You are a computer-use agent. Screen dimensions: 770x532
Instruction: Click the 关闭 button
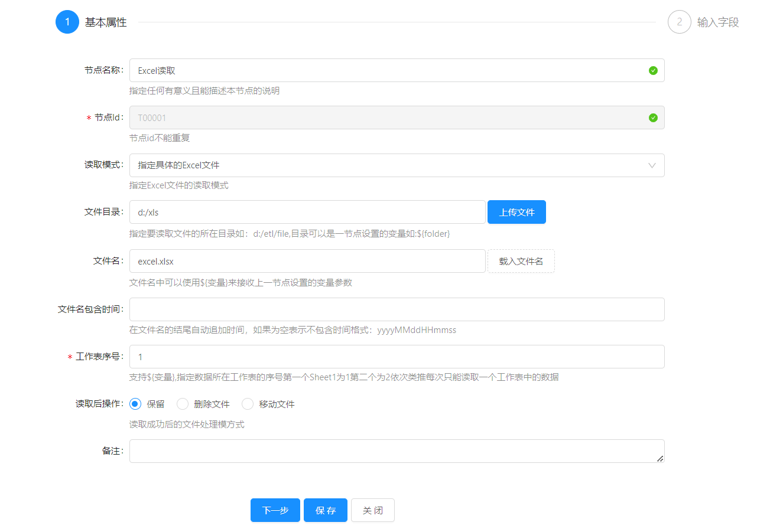pos(372,510)
